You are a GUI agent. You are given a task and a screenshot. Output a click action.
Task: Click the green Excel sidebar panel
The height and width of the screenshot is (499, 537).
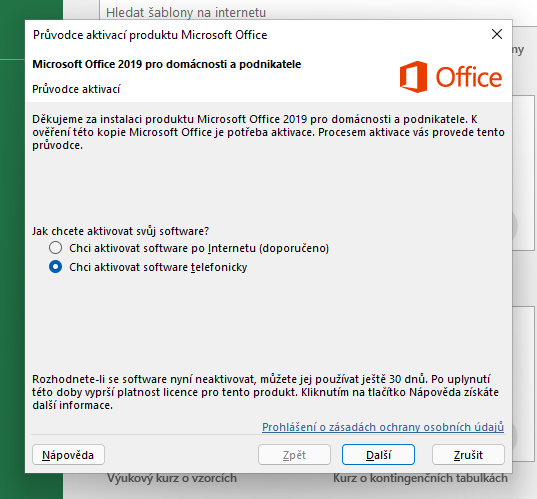click(x=31, y=249)
